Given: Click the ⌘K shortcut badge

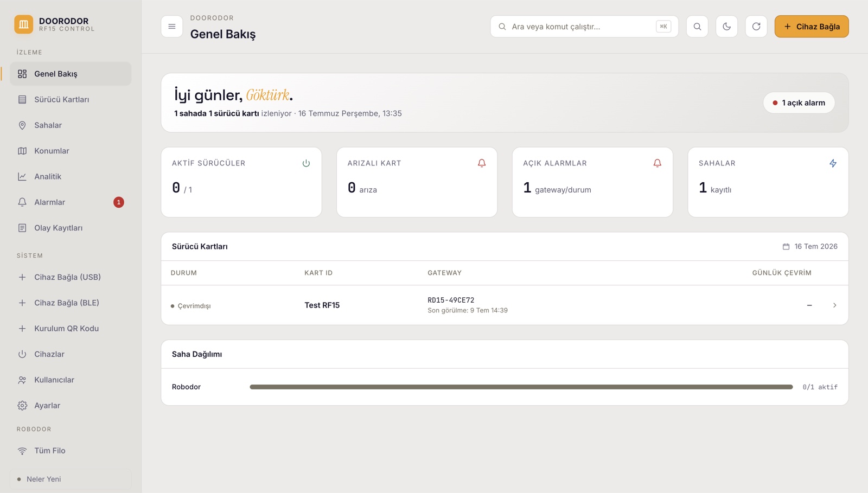Looking at the screenshot, I should 663,27.
